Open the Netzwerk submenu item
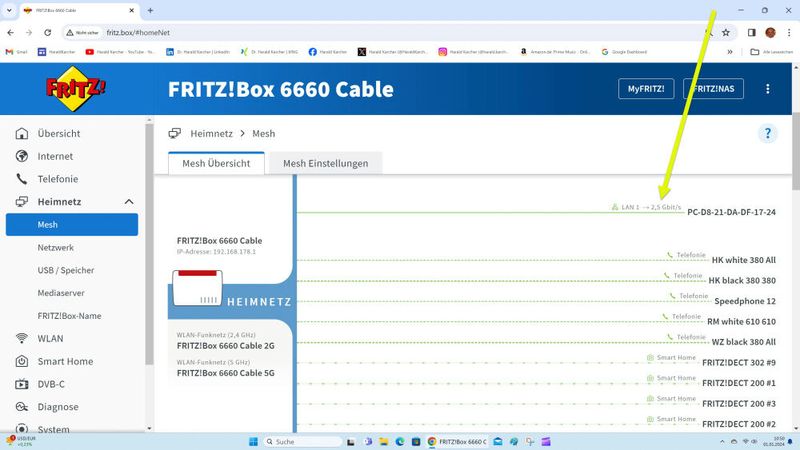 (x=56, y=247)
